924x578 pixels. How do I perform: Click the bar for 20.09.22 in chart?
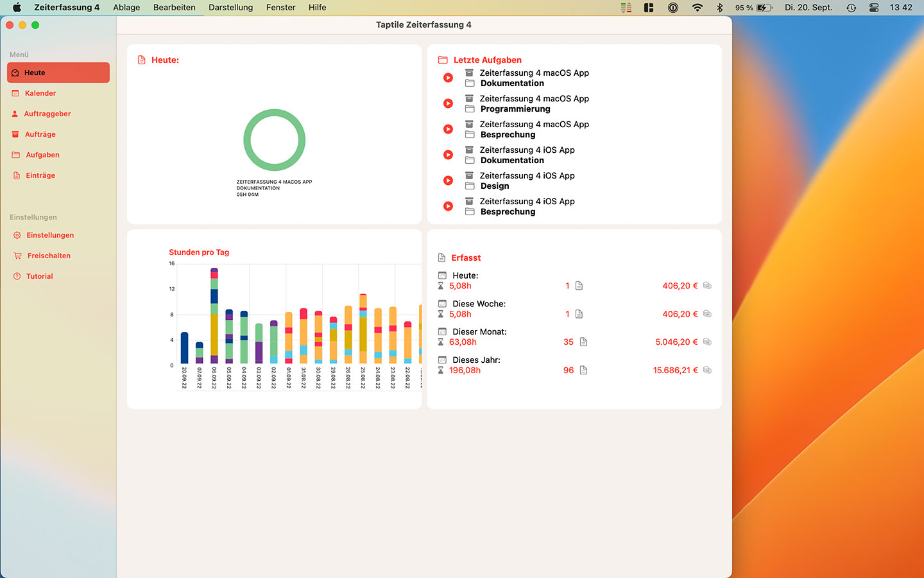(184, 348)
